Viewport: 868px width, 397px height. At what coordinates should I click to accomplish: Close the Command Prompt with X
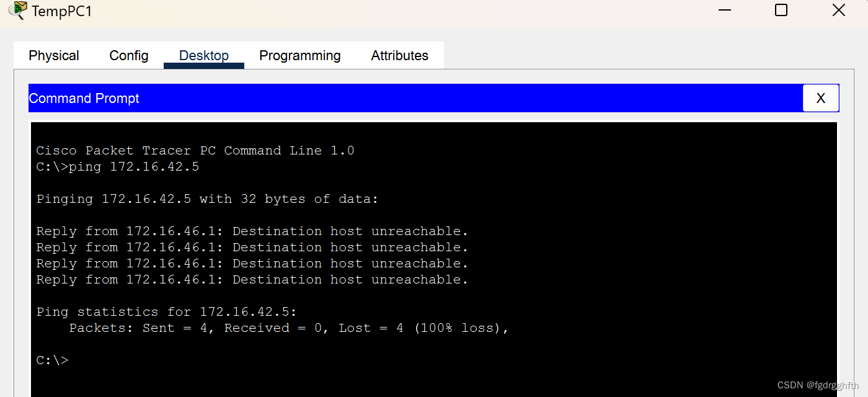pyautogui.click(x=821, y=98)
